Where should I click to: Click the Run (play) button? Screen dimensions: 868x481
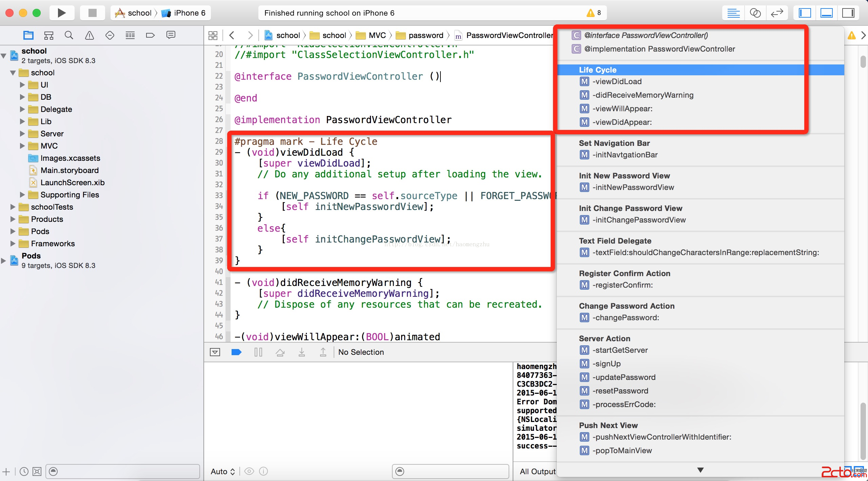(61, 13)
